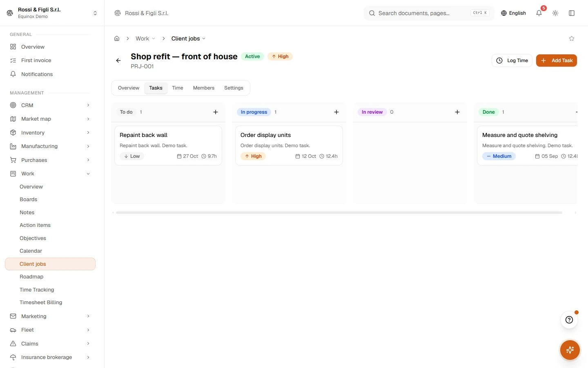
Task: Open the help question mark button
Action: (x=569, y=320)
